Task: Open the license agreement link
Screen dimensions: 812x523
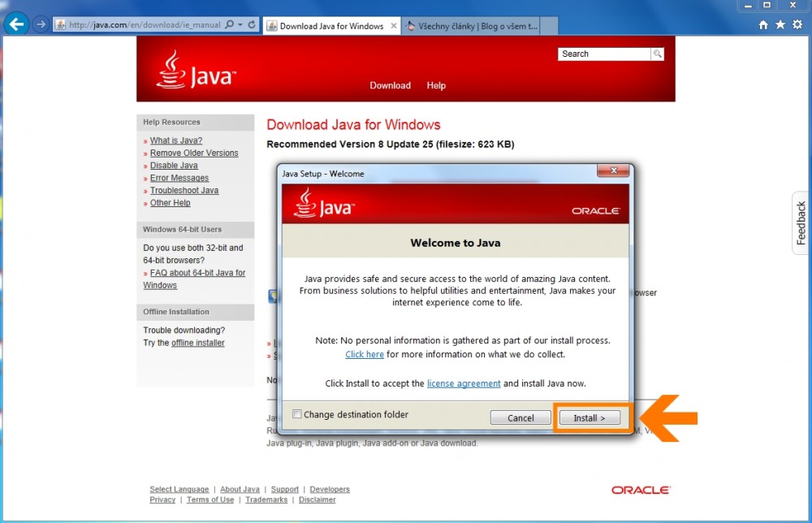Action: coord(464,383)
